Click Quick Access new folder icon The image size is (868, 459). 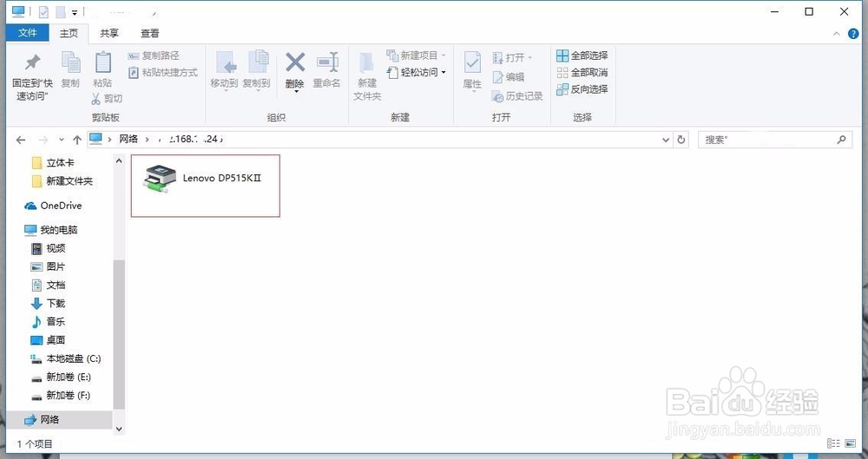point(61,11)
